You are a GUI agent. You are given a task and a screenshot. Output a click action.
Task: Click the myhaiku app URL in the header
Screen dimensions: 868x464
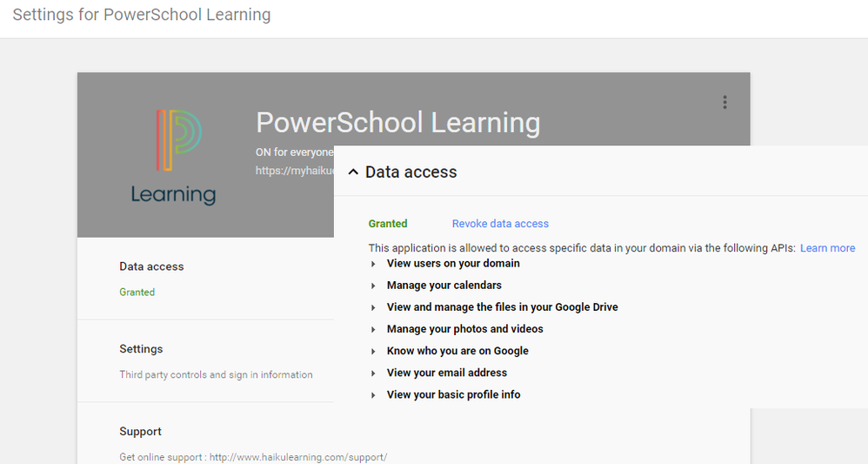[x=294, y=171]
